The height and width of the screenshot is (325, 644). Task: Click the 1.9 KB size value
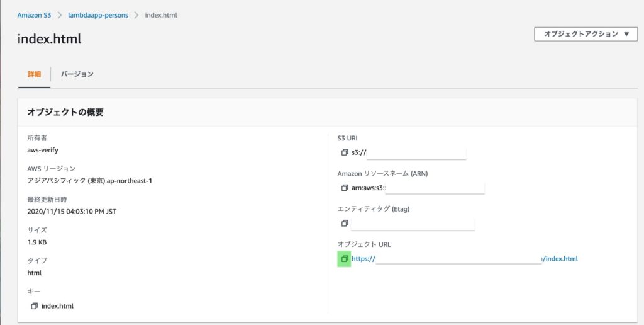coord(36,242)
